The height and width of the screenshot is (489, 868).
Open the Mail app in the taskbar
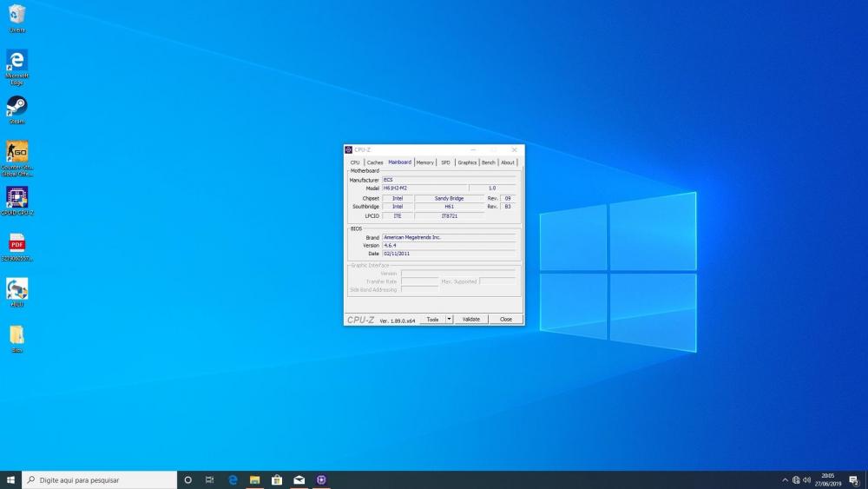[299, 479]
